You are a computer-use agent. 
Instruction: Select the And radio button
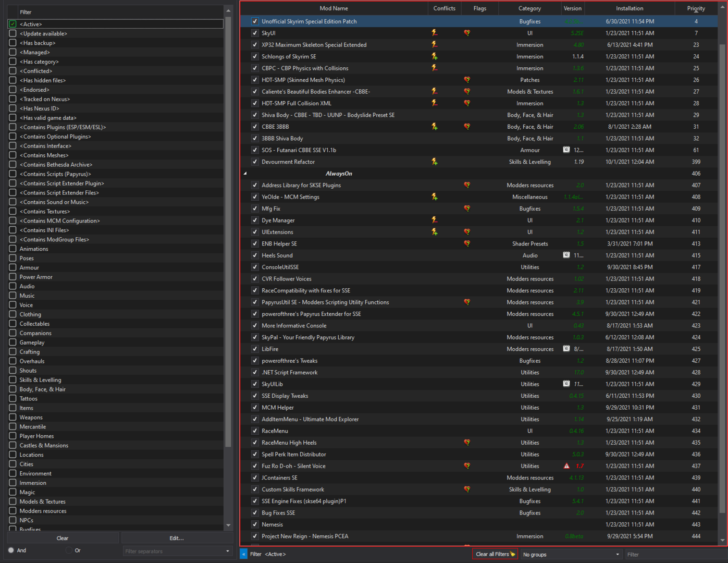pyautogui.click(x=11, y=550)
